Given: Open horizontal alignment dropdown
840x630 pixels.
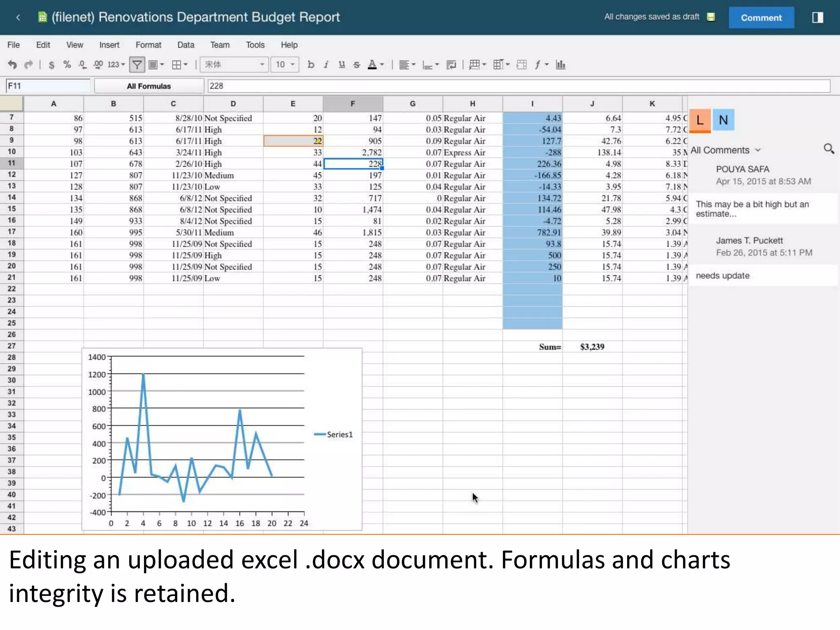Looking at the screenshot, I should [407, 64].
